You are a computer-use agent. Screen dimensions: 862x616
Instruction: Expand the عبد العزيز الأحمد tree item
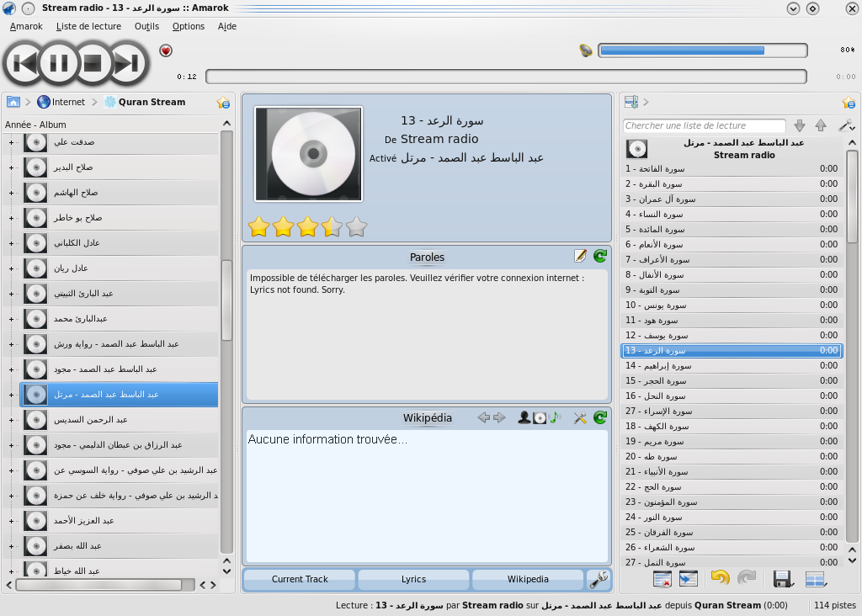coord(11,522)
